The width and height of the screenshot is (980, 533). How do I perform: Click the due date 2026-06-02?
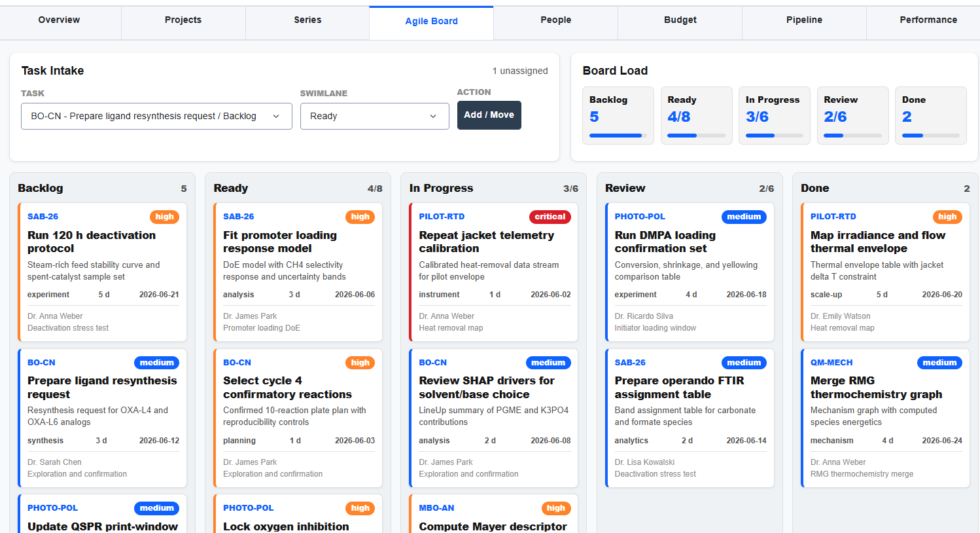pyautogui.click(x=551, y=295)
